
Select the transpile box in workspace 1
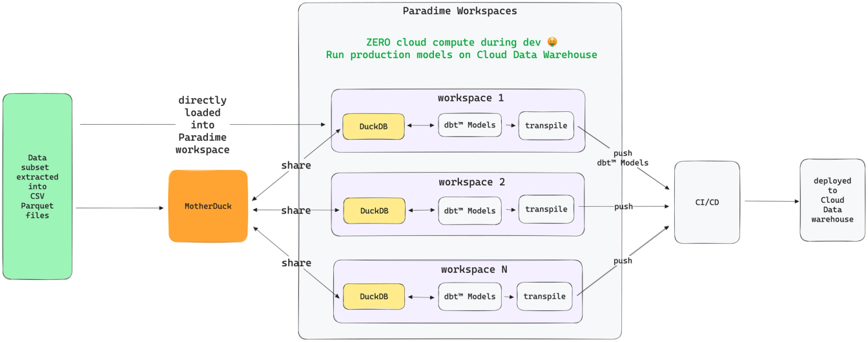click(546, 125)
